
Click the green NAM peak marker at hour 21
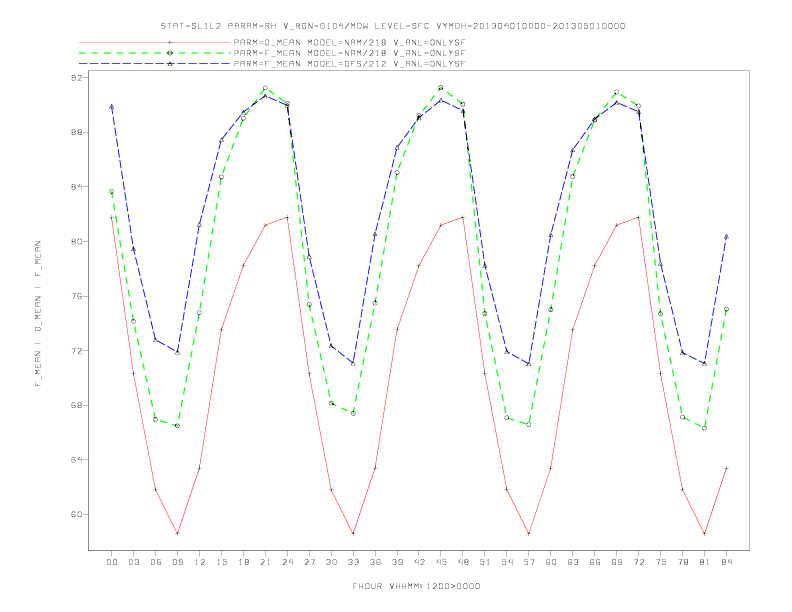point(265,88)
